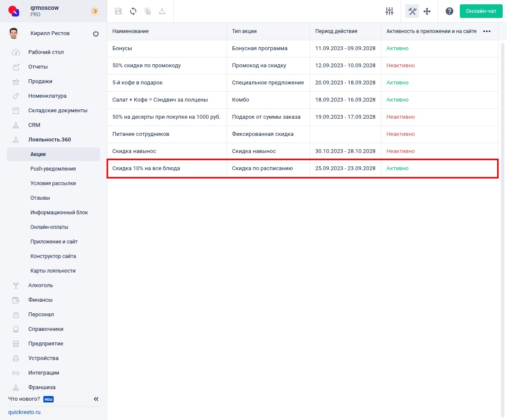The width and height of the screenshot is (507, 420).
Task: Open Условия рассылки submenu item
Action: click(53, 183)
